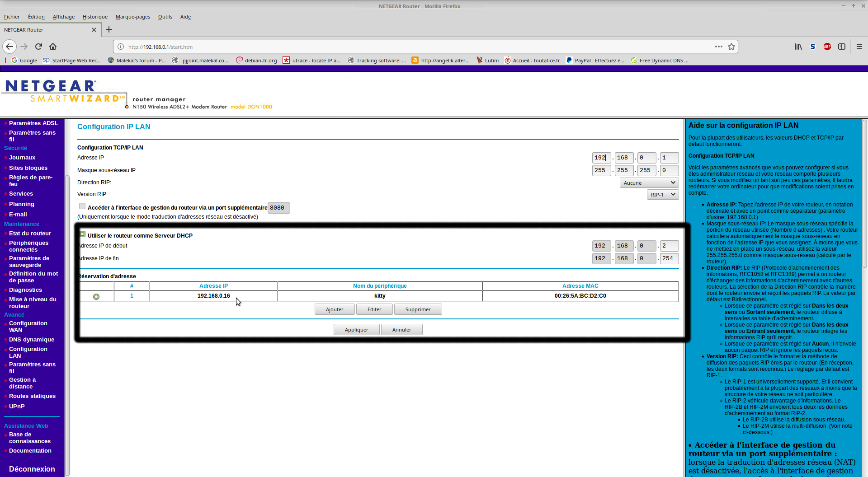Open Édition menu
This screenshot has width=868, height=477.
(36, 17)
